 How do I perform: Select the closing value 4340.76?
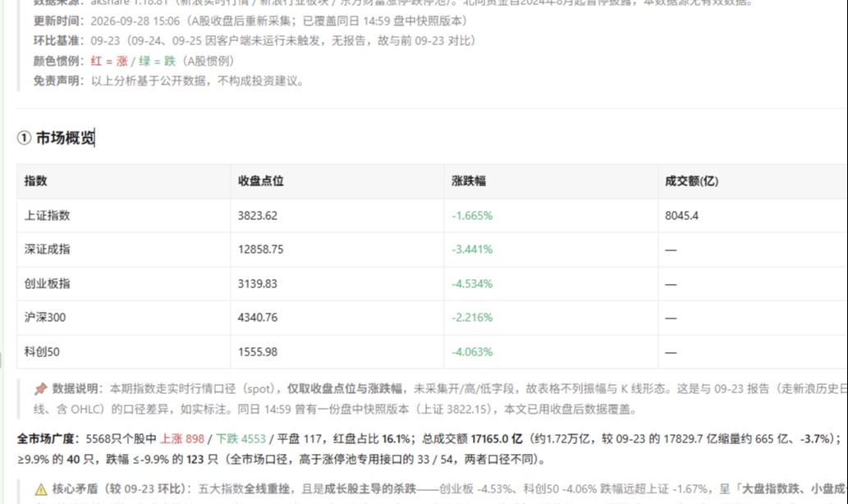pos(258,318)
